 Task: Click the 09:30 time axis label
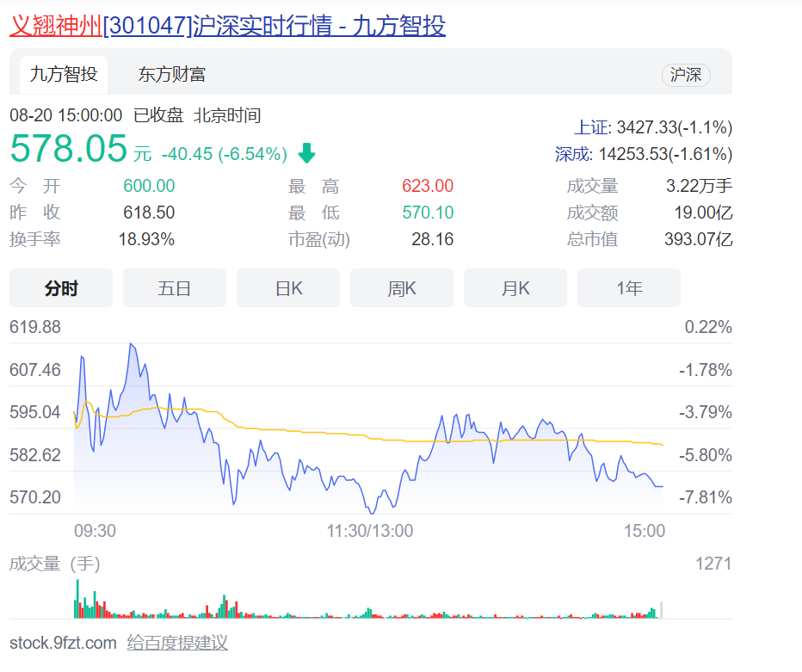(95, 531)
